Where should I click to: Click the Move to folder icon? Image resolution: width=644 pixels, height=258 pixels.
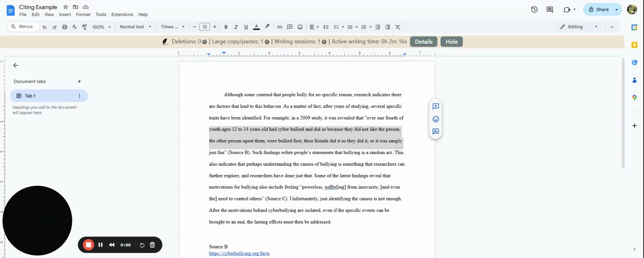tap(75, 7)
